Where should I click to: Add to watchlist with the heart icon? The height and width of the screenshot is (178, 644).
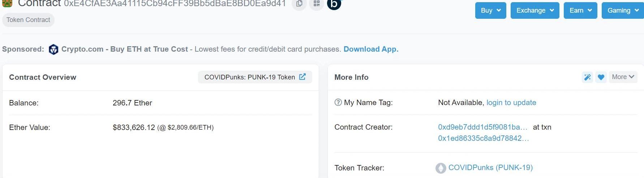click(601, 77)
